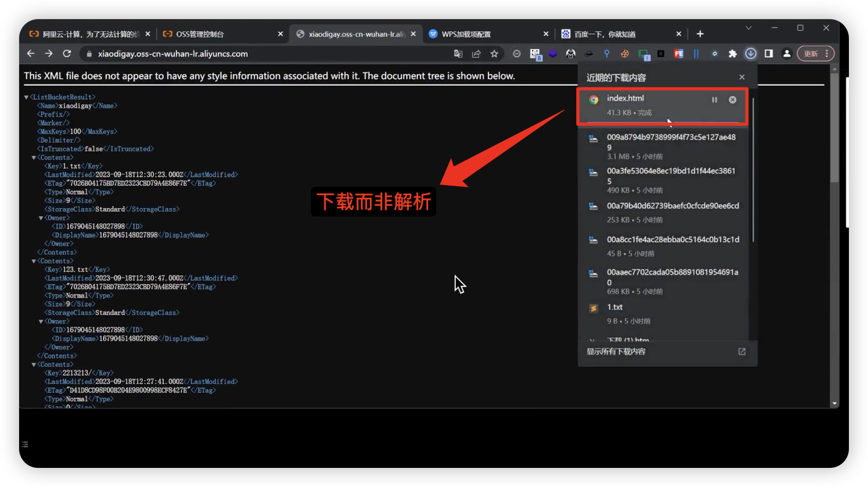The image size is (868, 487).
Task: Close the OSS管理控制台 tab
Action: click(281, 34)
